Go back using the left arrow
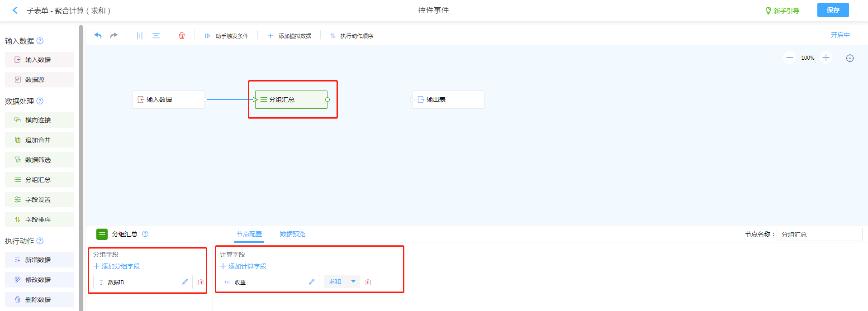Viewport: 868px width, 311px height. [15, 10]
